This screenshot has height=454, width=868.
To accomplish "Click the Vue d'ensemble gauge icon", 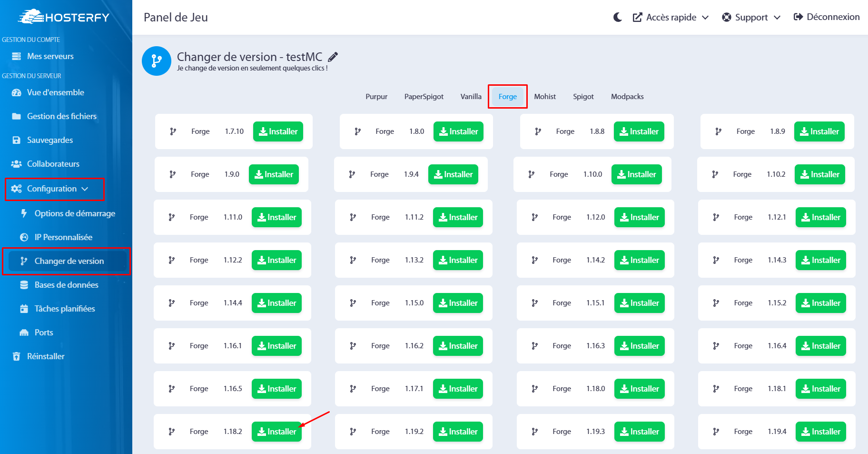I will pyautogui.click(x=16, y=92).
